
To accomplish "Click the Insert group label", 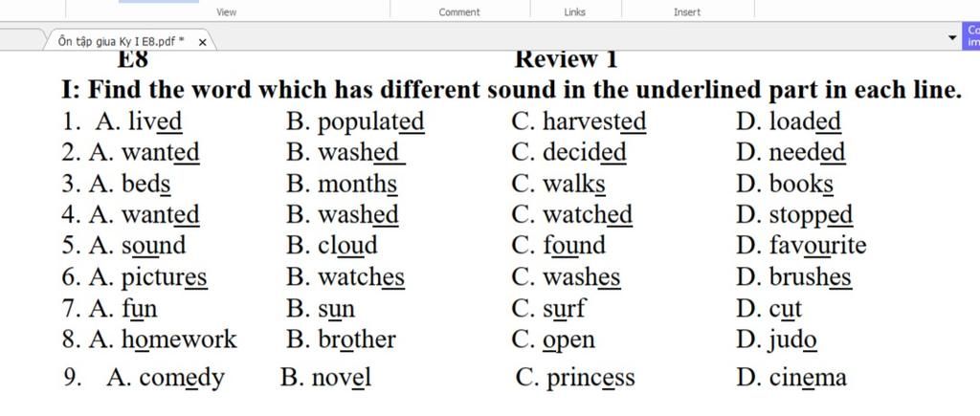I will point(687,12).
